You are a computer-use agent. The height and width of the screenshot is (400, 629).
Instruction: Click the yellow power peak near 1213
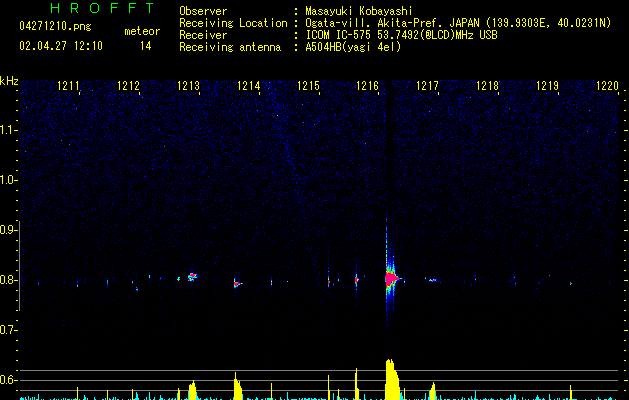coord(193,390)
